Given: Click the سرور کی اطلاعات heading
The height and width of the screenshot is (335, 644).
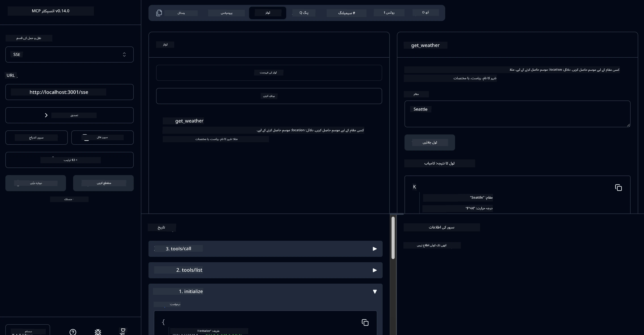Looking at the screenshot, I should coord(441,227).
